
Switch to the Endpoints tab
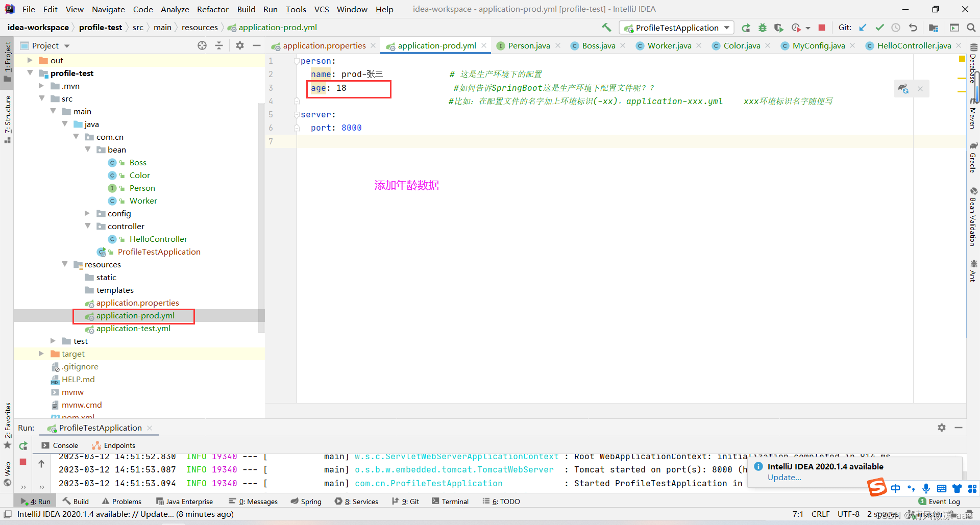tap(113, 445)
